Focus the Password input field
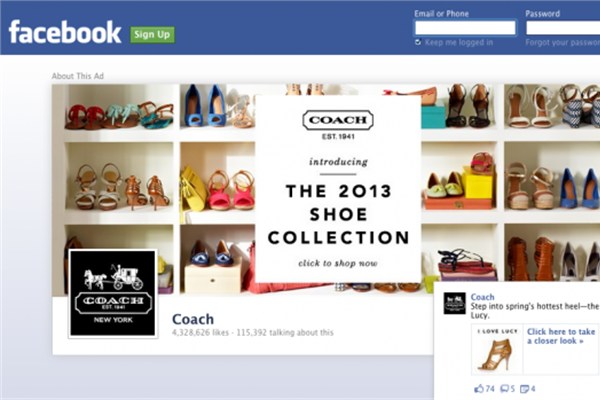 click(563, 28)
